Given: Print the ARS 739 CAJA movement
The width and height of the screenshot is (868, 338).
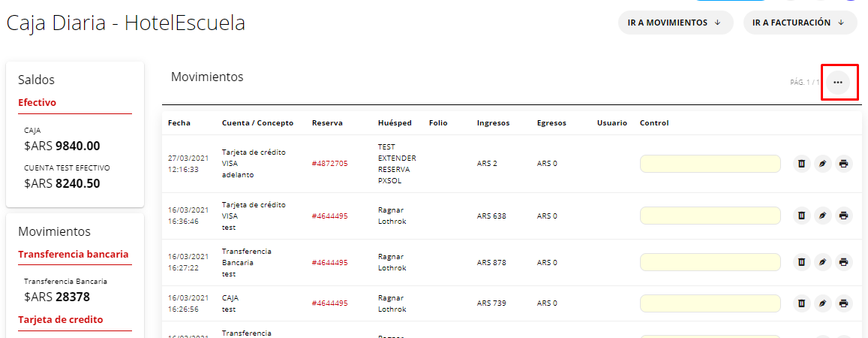Looking at the screenshot, I should point(843,303).
